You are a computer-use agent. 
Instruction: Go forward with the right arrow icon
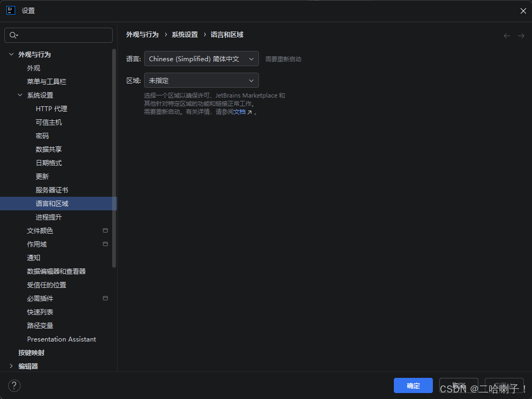[521, 36]
